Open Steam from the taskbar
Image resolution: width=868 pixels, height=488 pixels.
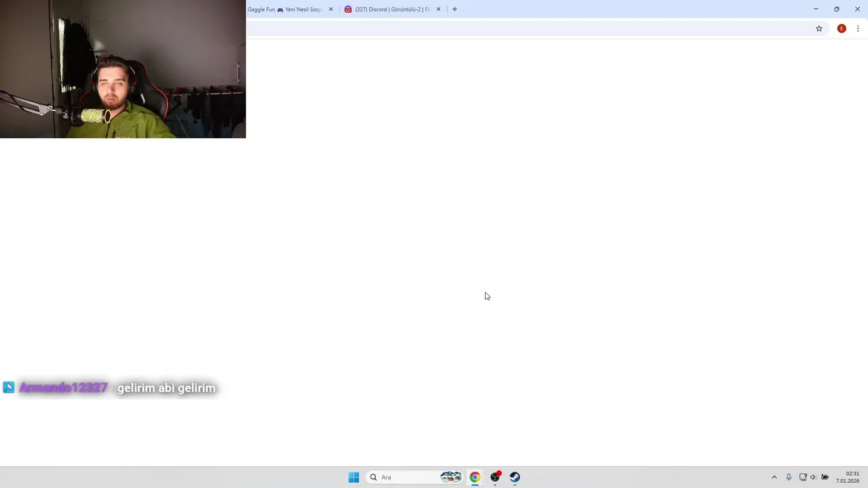point(515,477)
